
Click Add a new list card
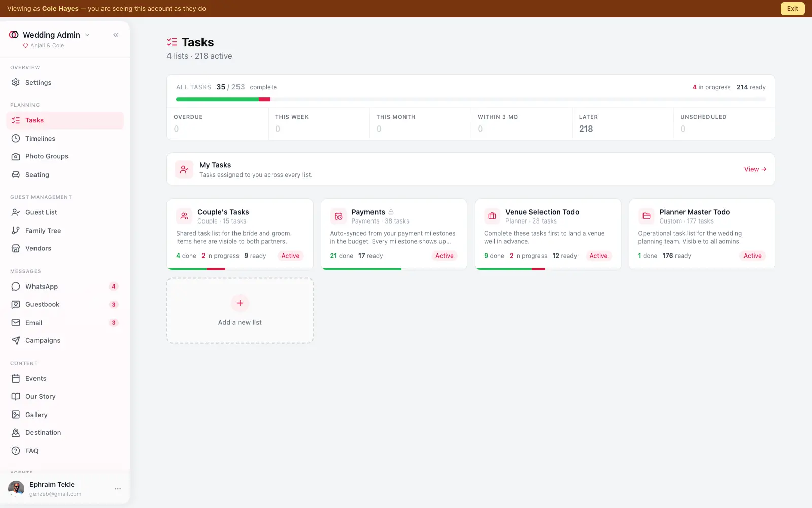pyautogui.click(x=240, y=311)
